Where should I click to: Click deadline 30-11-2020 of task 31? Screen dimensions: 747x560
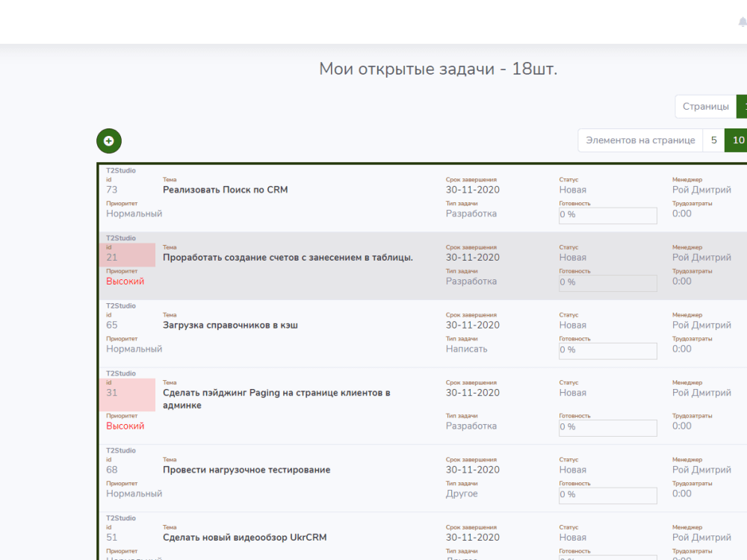[x=473, y=393]
